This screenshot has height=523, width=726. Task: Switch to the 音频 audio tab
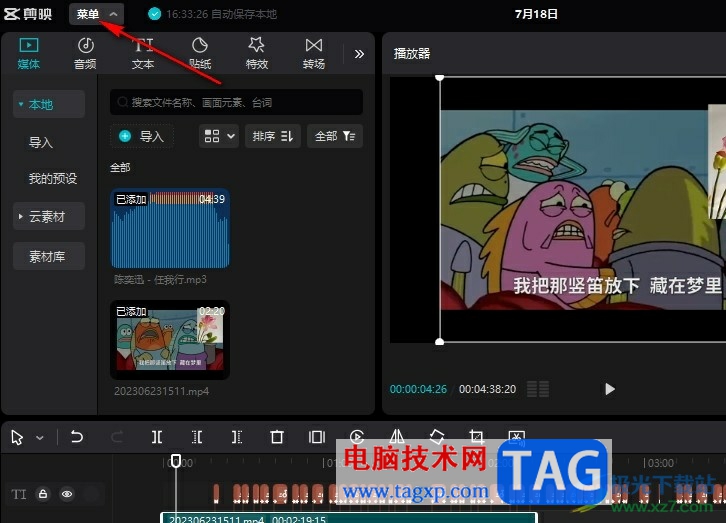(85, 54)
